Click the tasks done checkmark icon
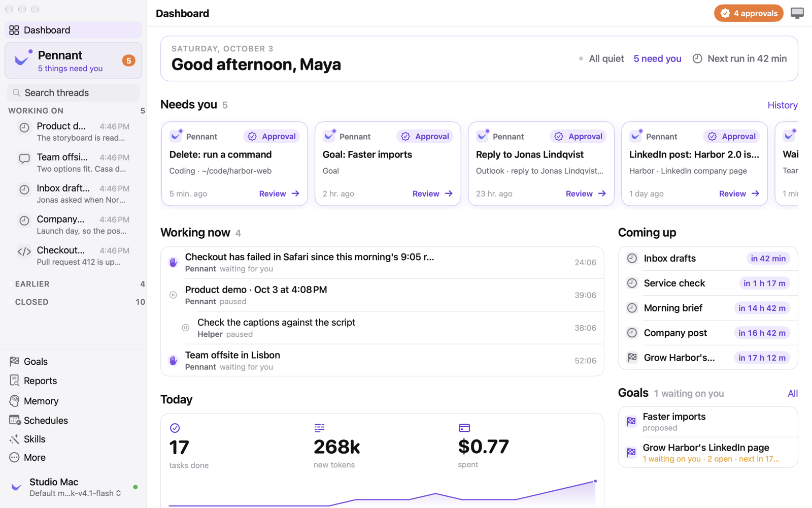Image resolution: width=812 pixels, height=508 pixels. coord(175,428)
